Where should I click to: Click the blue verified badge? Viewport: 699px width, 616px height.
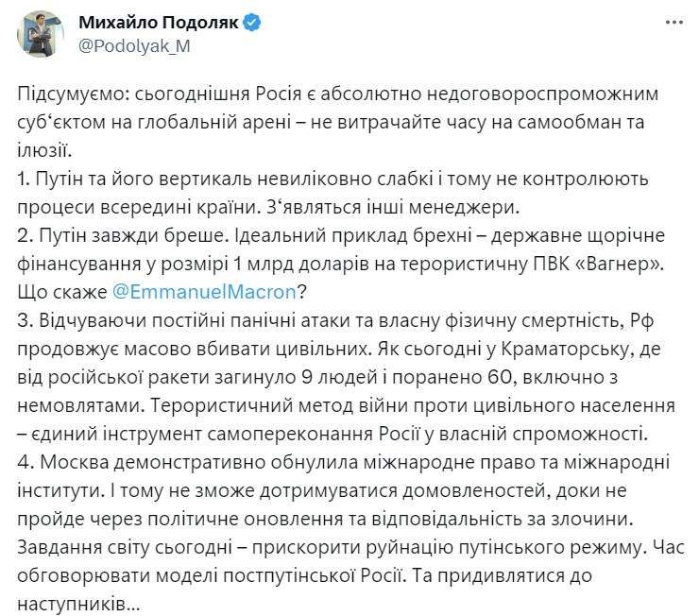[252, 23]
